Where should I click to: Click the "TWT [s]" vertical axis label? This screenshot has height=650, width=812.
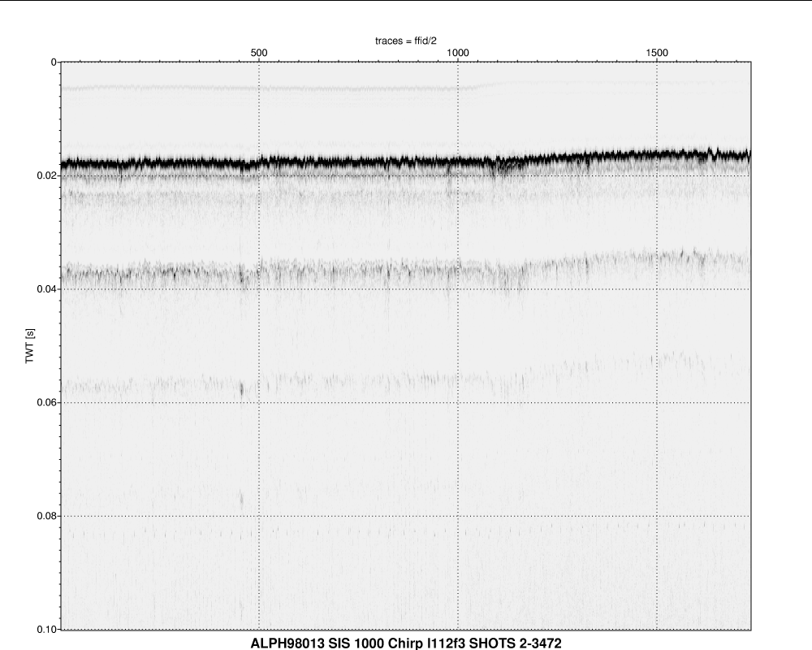(30, 345)
